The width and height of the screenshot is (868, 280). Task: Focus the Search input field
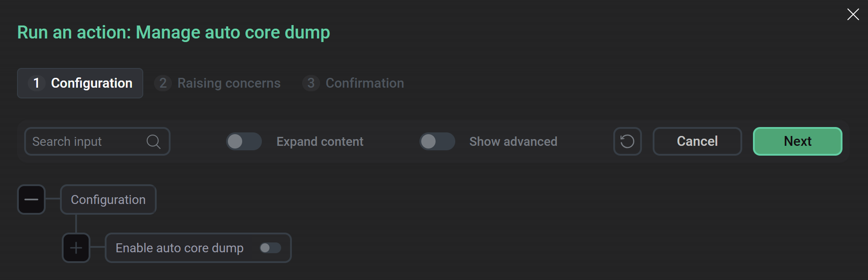[x=81, y=141]
